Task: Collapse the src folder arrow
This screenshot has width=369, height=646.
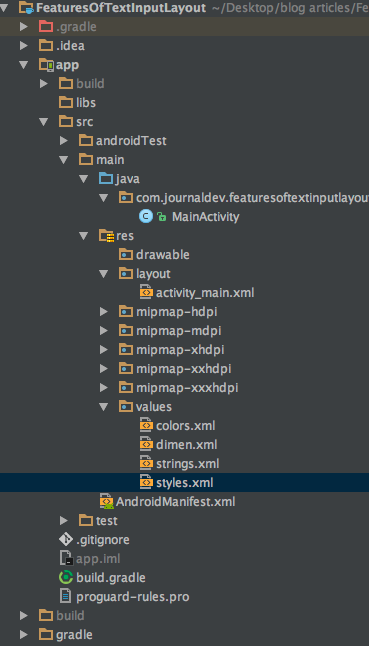Action: pos(44,122)
